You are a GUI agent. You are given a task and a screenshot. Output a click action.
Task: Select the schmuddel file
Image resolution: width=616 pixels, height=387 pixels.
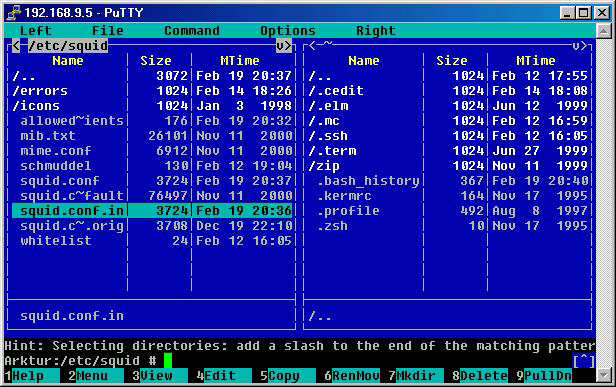[152, 165]
